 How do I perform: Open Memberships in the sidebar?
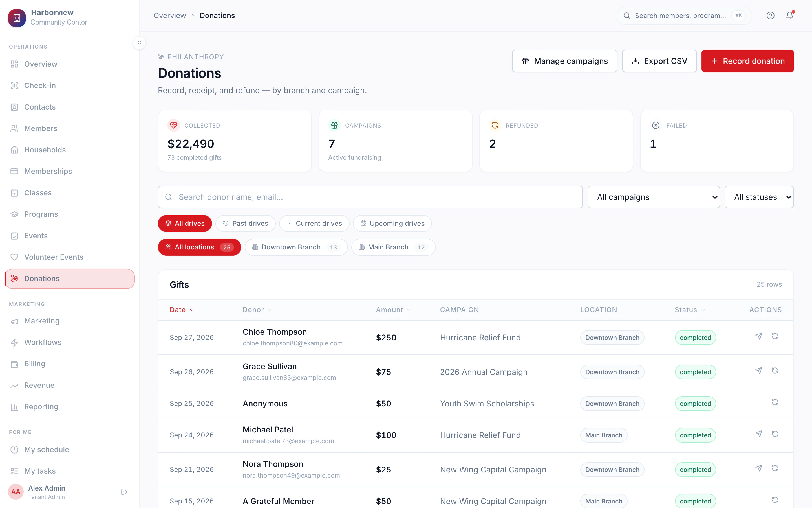[x=69, y=171]
